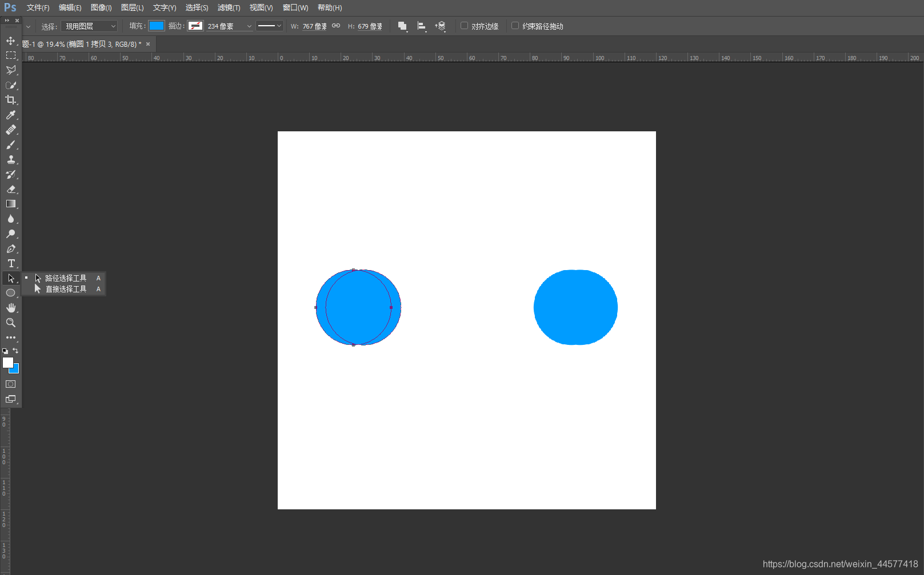Select the Quick Selection tool

coord(10,85)
